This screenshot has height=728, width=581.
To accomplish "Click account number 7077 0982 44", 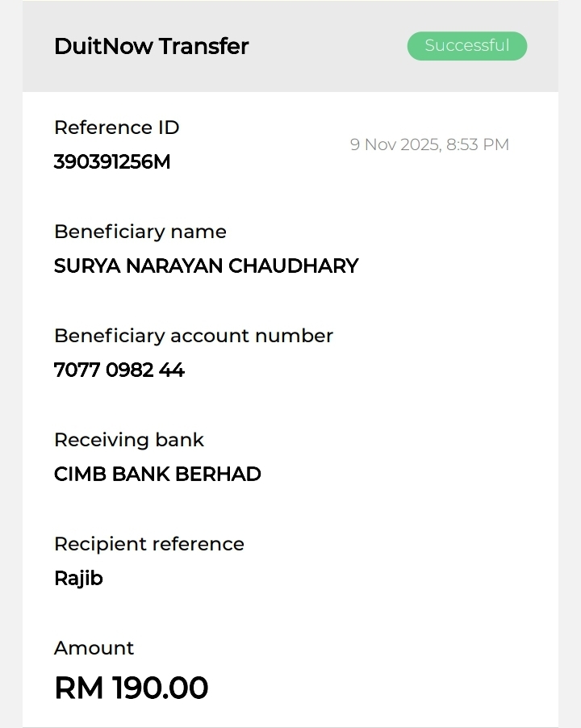I will (119, 370).
